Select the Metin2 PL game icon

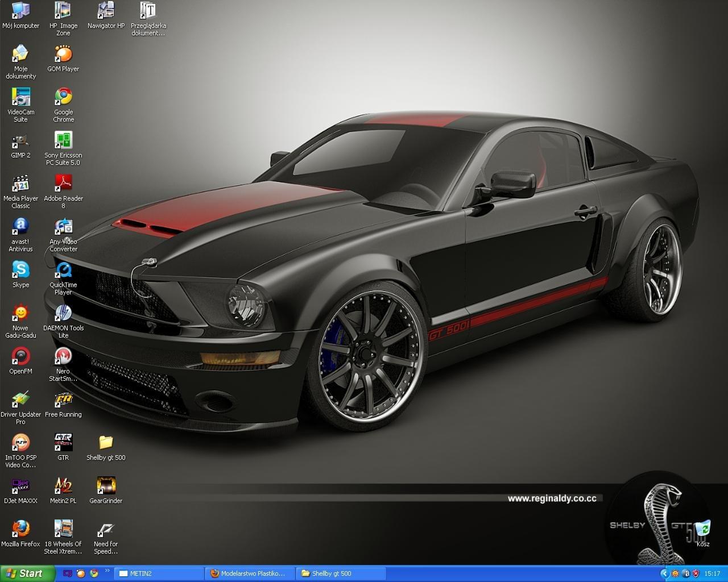point(63,490)
